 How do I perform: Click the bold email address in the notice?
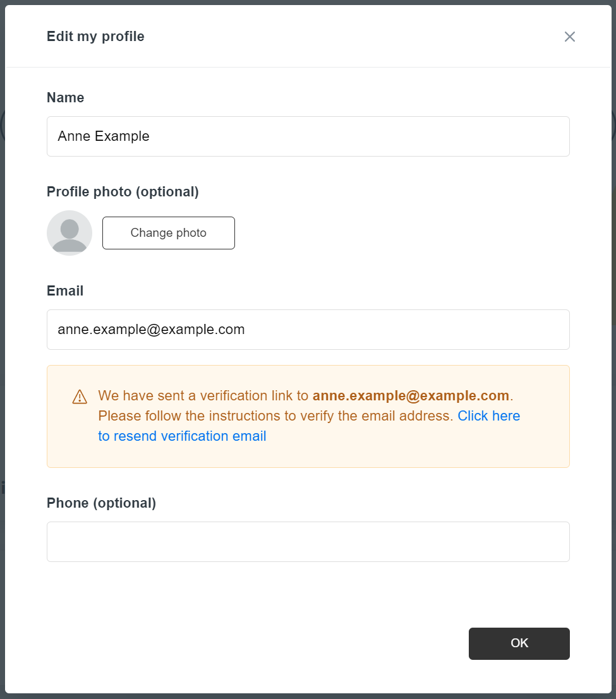pos(411,396)
